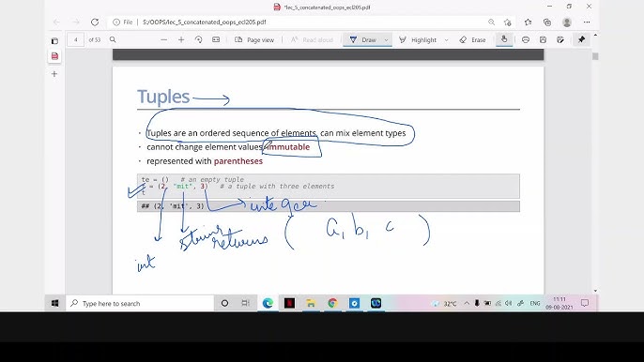Open Edge settings and more menu

coord(587,23)
